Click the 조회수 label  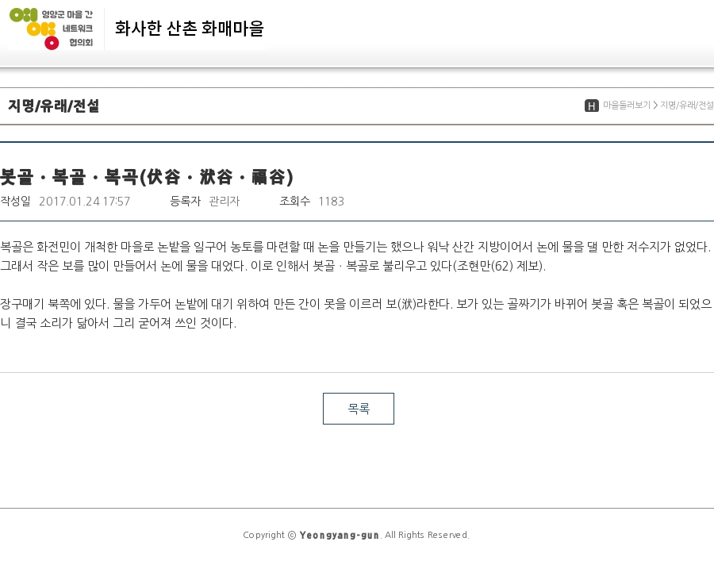pyautogui.click(x=294, y=202)
